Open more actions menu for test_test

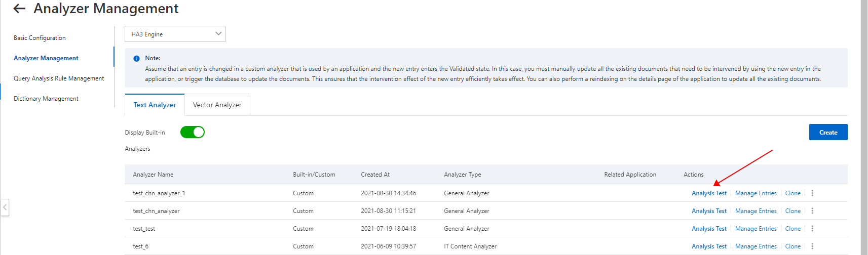[812, 229]
